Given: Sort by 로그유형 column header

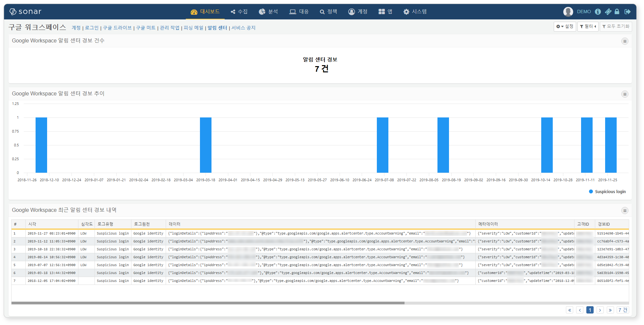Looking at the screenshot, I should point(113,224).
